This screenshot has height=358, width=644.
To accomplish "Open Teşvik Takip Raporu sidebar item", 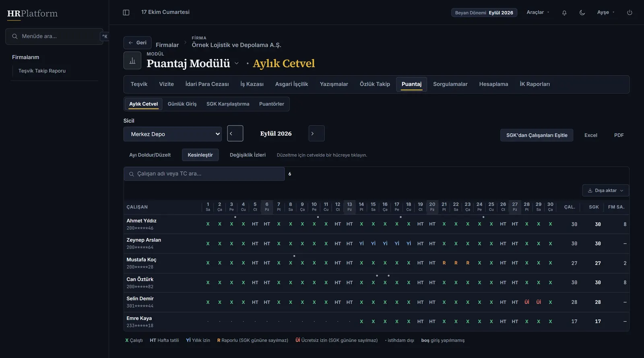I will coord(42,71).
